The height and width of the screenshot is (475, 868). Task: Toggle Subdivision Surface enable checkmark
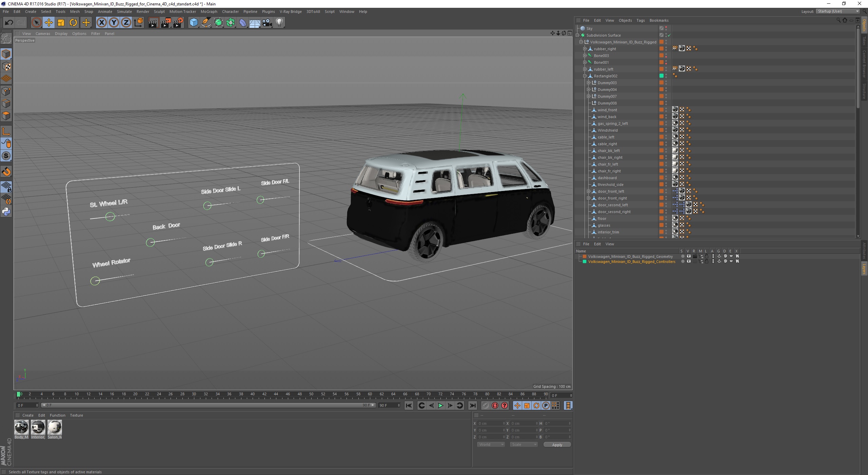pos(669,35)
